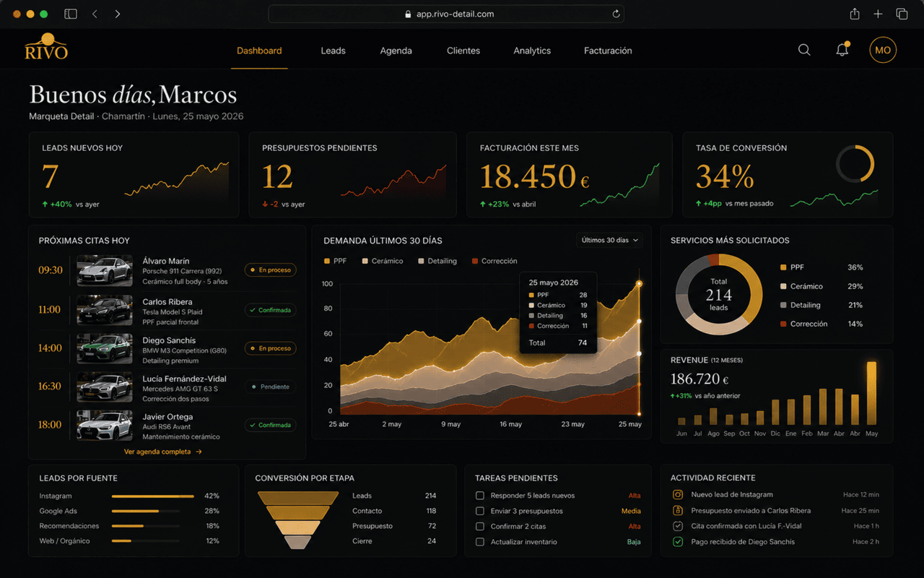
Task: Reload page with refresh icon
Action: (x=616, y=14)
